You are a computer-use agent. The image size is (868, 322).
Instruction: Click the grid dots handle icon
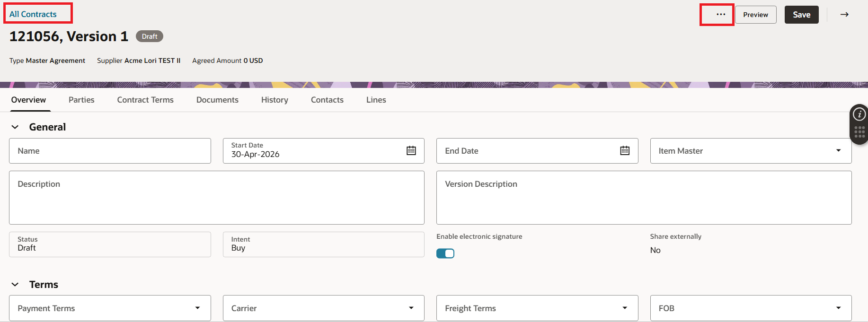point(859,132)
